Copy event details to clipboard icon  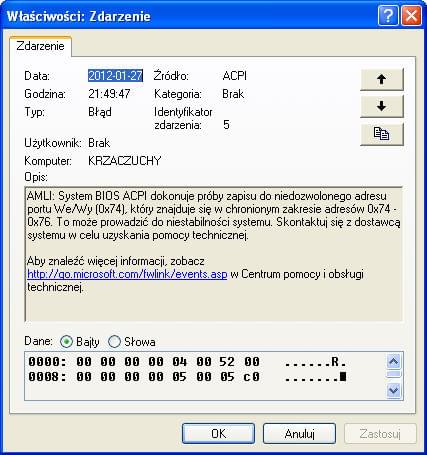[382, 134]
